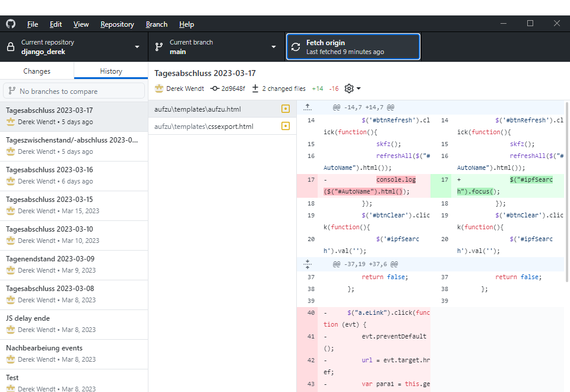Click the repository lock icon

(11, 47)
